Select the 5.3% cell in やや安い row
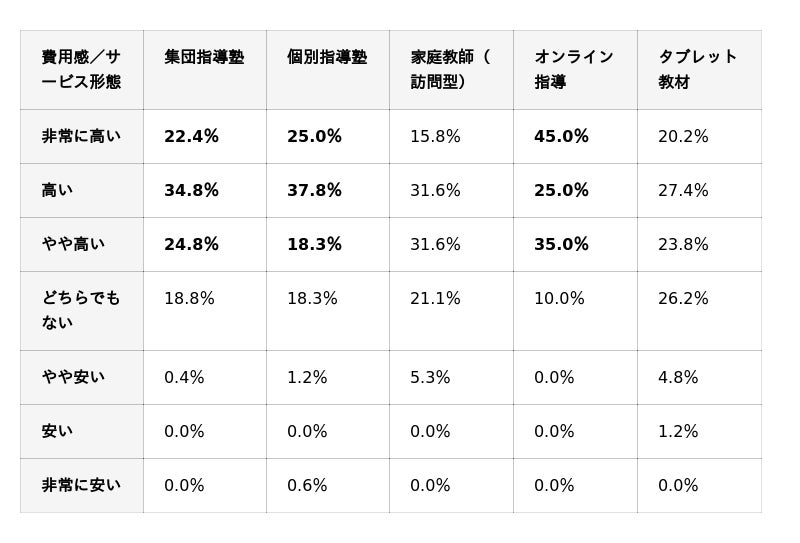The width and height of the screenshot is (800, 543). point(430,378)
